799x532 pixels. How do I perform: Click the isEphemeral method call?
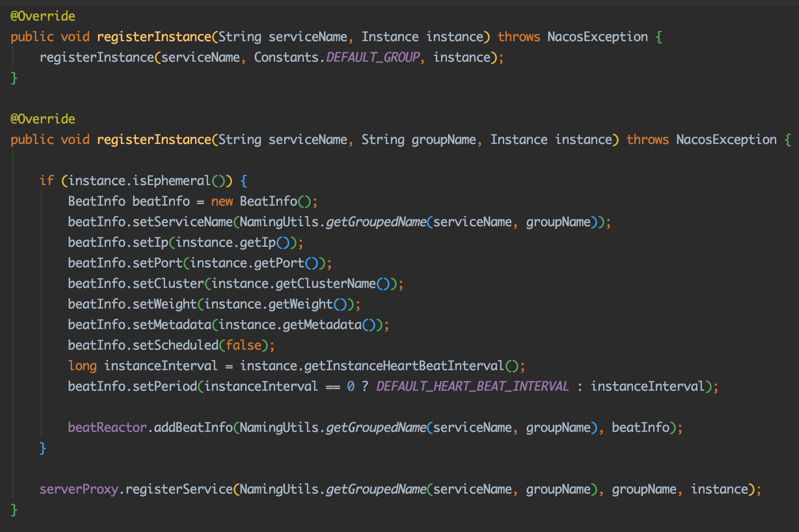click(x=171, y=181)
